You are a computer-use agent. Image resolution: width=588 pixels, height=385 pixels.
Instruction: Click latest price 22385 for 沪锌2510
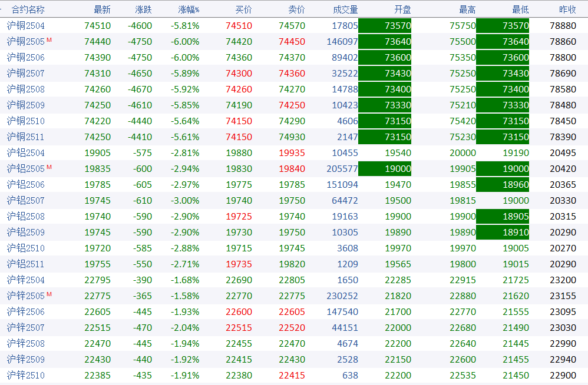point(97,375)
